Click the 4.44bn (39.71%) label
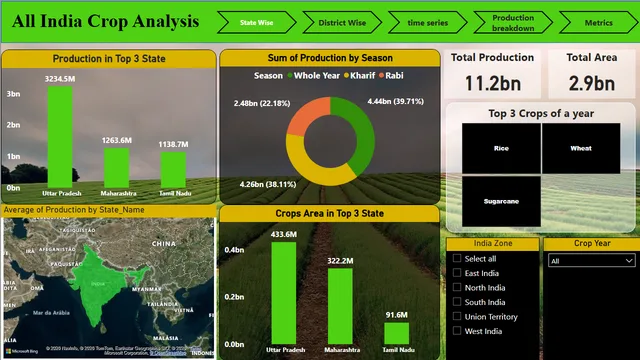 coord(396,101)
